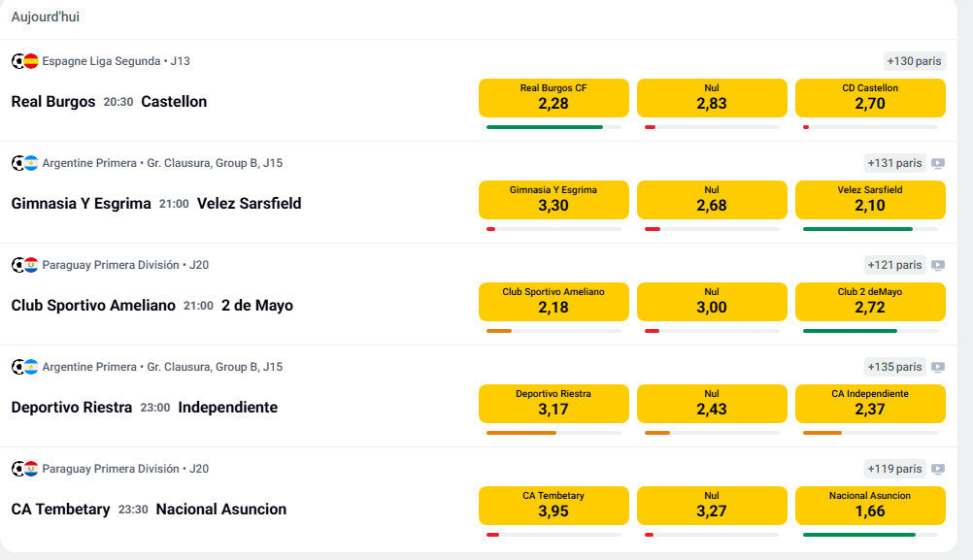The height and width of the screenshot is (560, 973).
Task: Pick Nacional Asuncion odds 1,66
Action: pyautogui.click(x=870, y=505)
